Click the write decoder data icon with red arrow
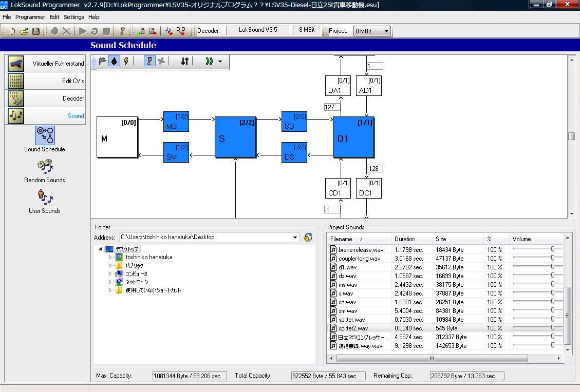The width and height of the screenshot is (580, 392). click(153, 31)
